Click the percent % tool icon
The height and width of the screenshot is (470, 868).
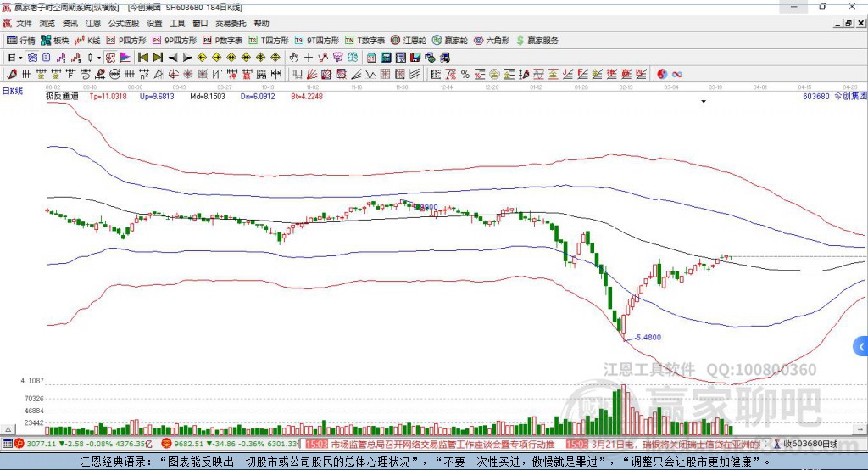pyautogui.click(x=465, y=75)
